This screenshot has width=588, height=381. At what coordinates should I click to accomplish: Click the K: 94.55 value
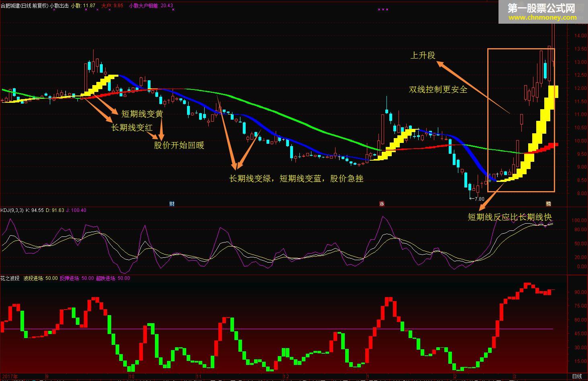click(35, 210)
